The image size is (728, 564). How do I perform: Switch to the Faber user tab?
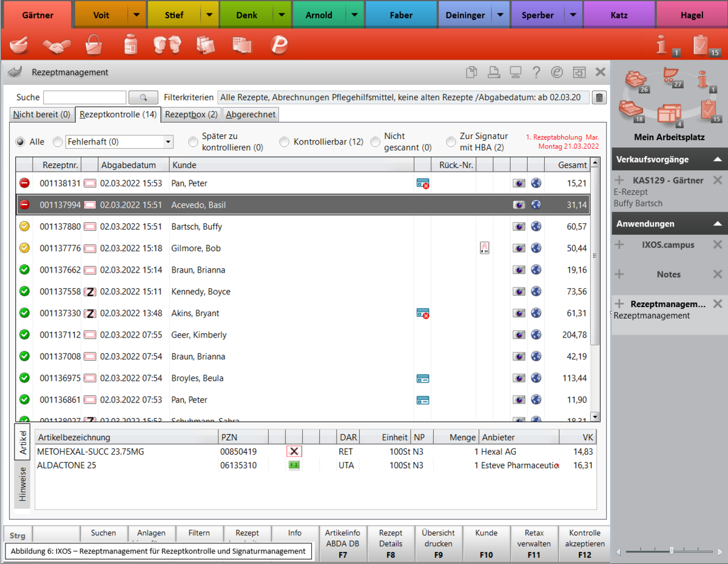click(x=401, y=15)
